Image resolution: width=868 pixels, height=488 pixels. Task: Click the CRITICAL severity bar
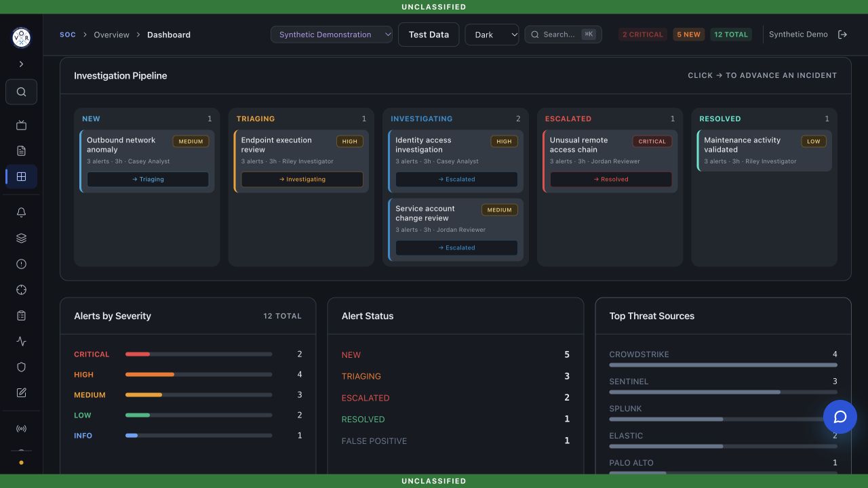point(199,354)
